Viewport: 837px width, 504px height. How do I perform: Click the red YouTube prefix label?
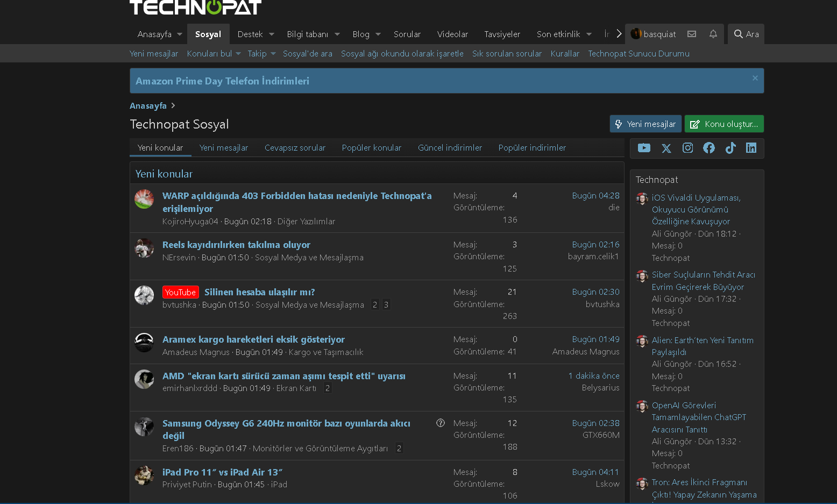(x=181, y=292)
